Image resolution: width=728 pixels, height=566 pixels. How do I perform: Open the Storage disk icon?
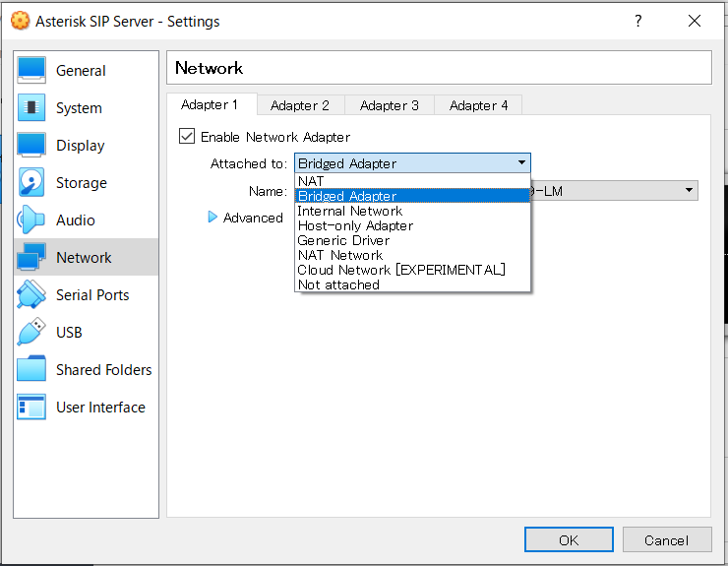[31, 182]
